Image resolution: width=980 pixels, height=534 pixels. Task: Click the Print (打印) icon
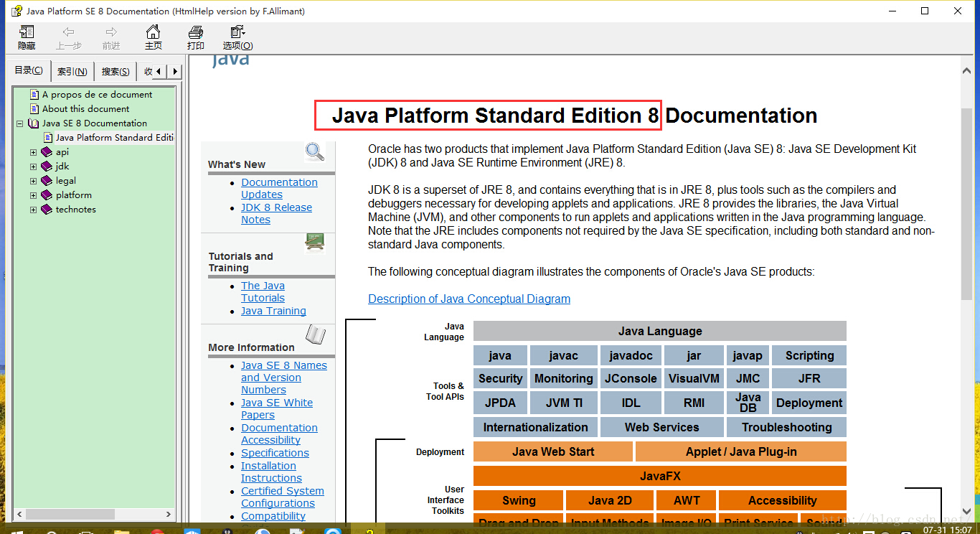195,32
